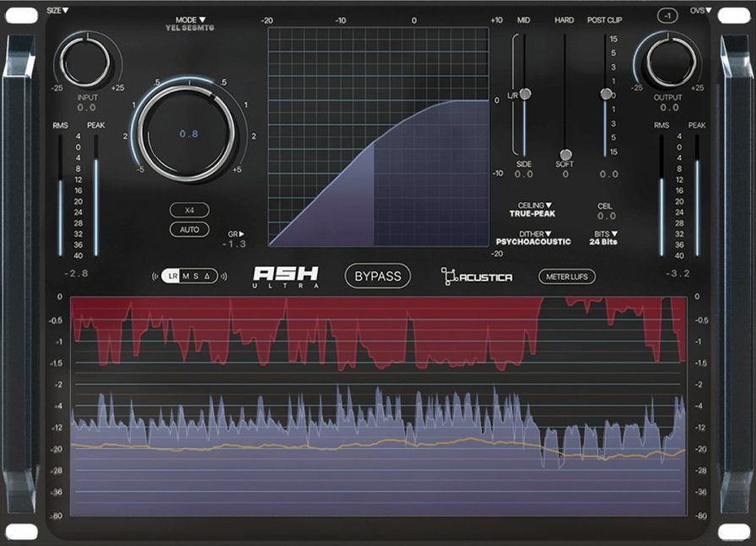The height and width of the screenshot is (546, 756).
Task: Toggle the BYPASS button
Action: (x=378, y=276)
